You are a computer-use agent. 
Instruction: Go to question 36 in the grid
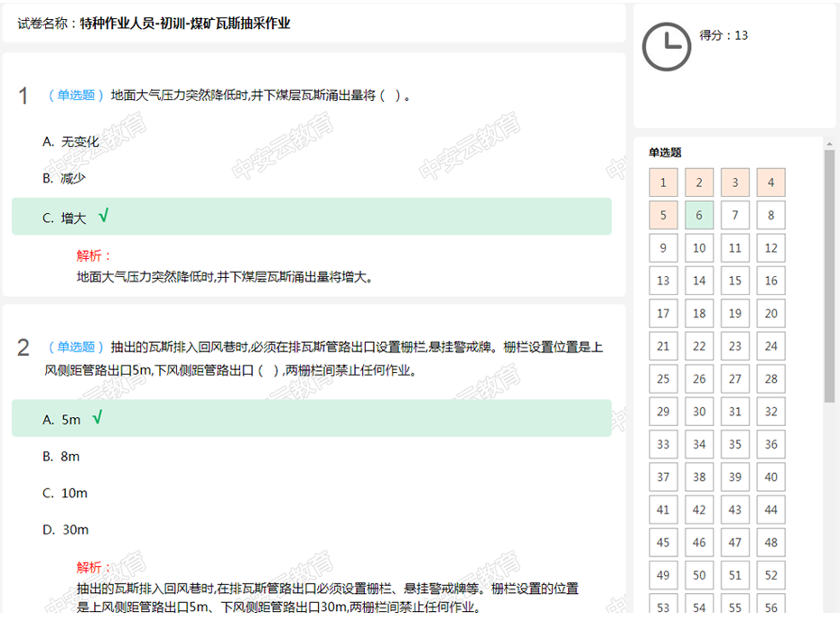tap(770, 444)
